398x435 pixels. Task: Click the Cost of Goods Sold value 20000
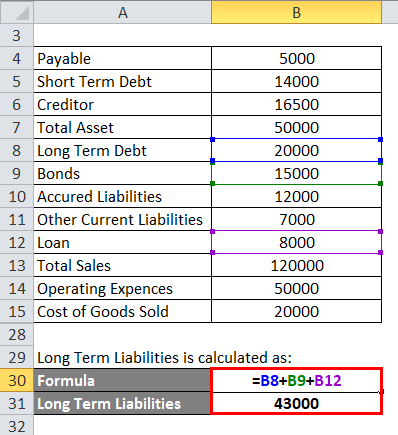pyautogui.click(x=296, y=311)
